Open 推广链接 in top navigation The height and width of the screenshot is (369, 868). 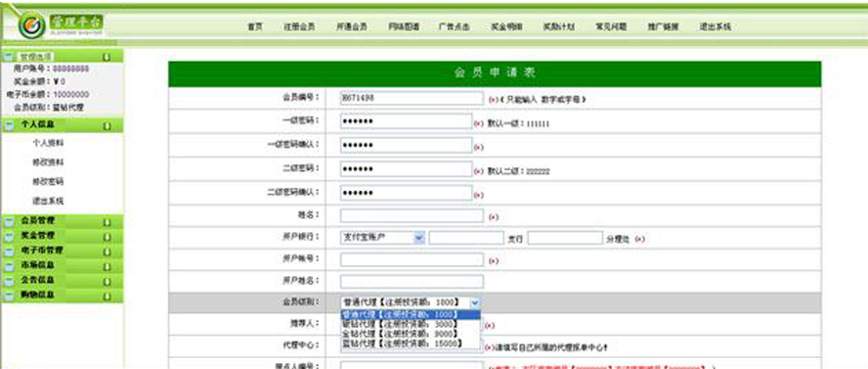point(663,26)
